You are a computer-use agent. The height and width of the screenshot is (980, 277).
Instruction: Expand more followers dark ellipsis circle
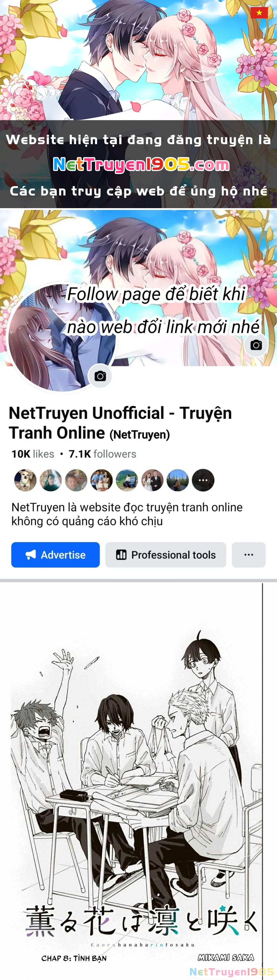pyautogui.click(x=203, y=480)
